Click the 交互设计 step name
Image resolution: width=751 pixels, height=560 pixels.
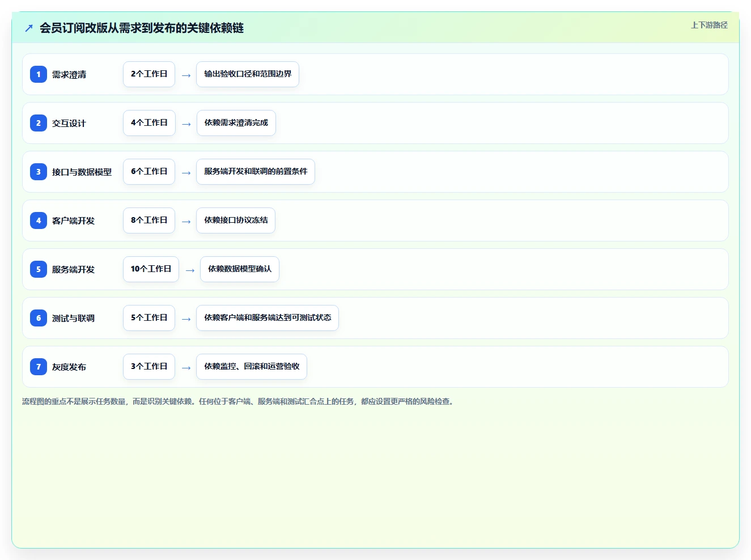tap(69, 123)
